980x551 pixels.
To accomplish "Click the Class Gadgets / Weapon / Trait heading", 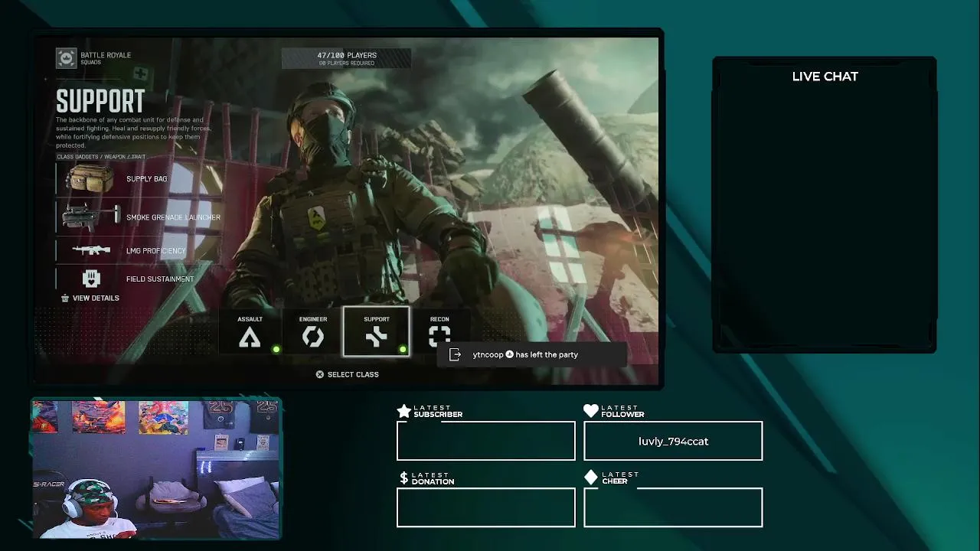I will pos(101,157).
